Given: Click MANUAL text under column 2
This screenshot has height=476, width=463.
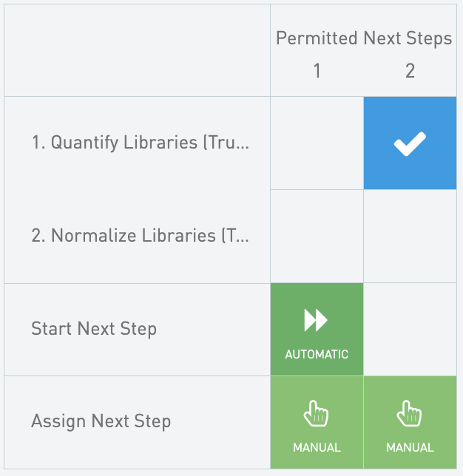Looking at the screenshot, I should (x=410, y=447).
